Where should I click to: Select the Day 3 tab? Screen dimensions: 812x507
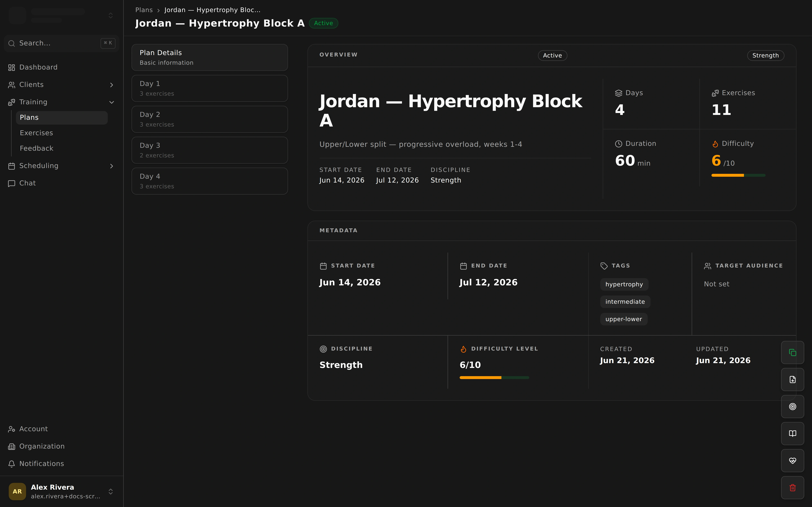click(x=210, y=150)
